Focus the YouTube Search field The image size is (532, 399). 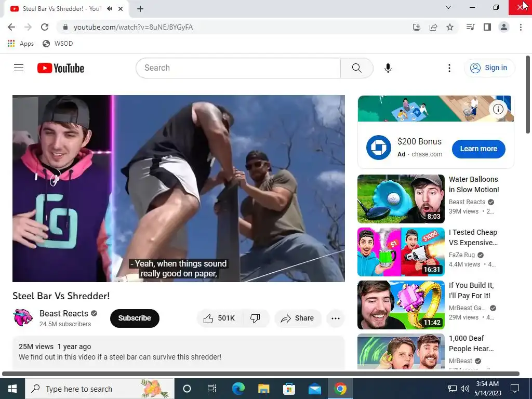tap(238, 68)
